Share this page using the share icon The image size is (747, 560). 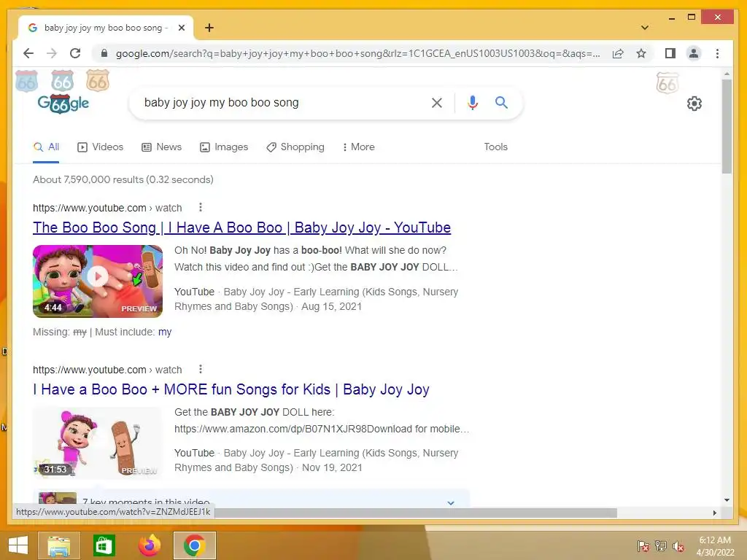tap(618, 53)
